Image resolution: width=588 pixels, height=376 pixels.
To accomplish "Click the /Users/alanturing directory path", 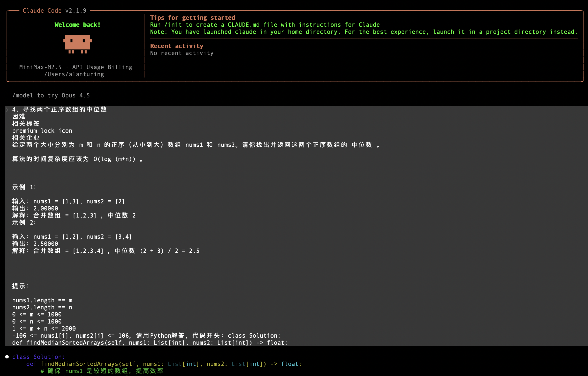I will pos(74,74).
